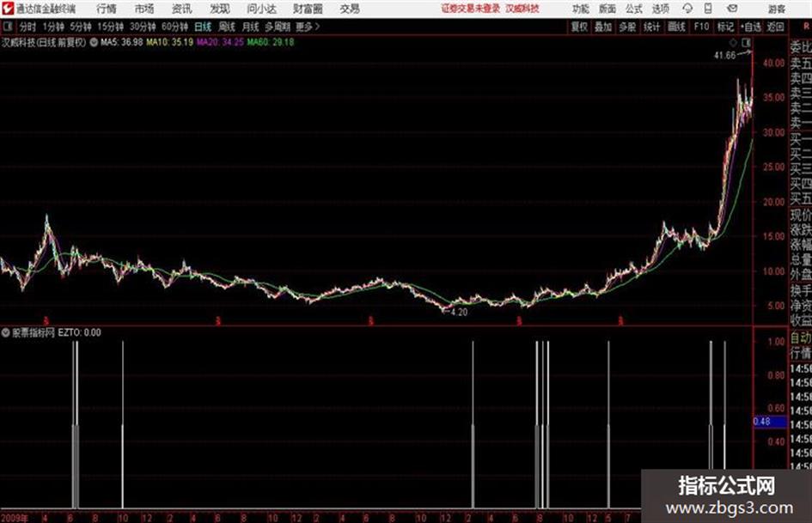
Task: Open the 选项 menu
Action: (x=660, y=9)
